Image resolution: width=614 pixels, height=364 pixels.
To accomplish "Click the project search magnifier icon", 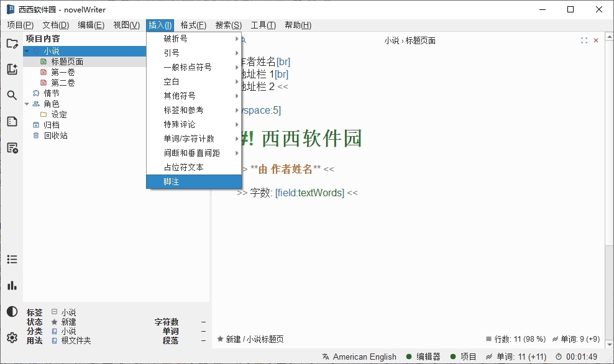I will pos(12,95).
